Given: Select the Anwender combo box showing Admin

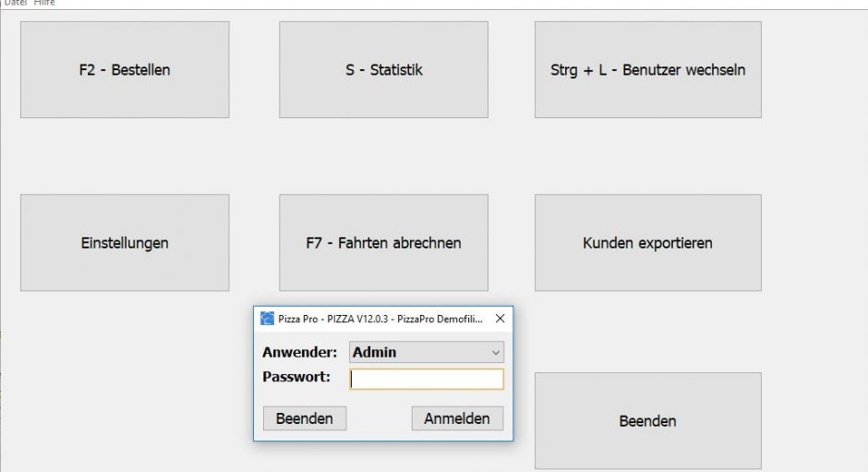Looking at the screenshot, I should [x=427, y=352].
